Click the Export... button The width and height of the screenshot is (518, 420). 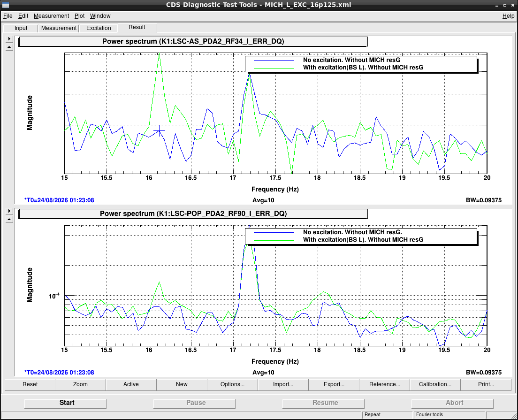coord(334,384)
